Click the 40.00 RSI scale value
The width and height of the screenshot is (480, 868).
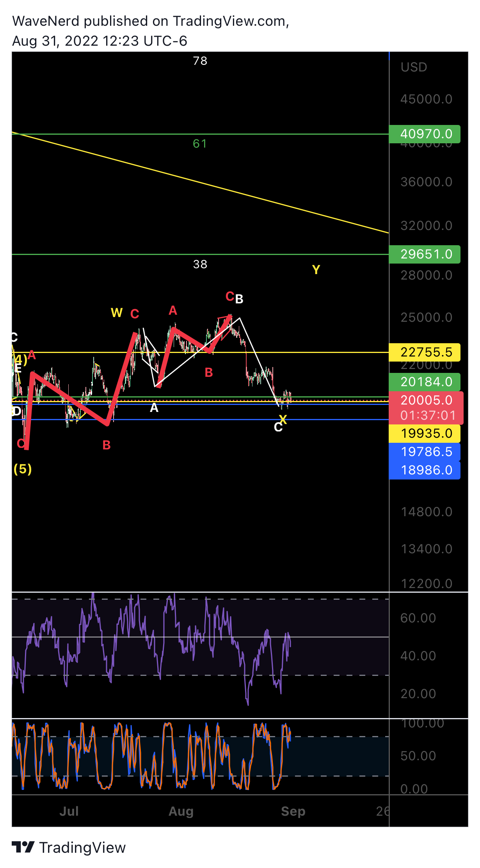tap(418, 656)
